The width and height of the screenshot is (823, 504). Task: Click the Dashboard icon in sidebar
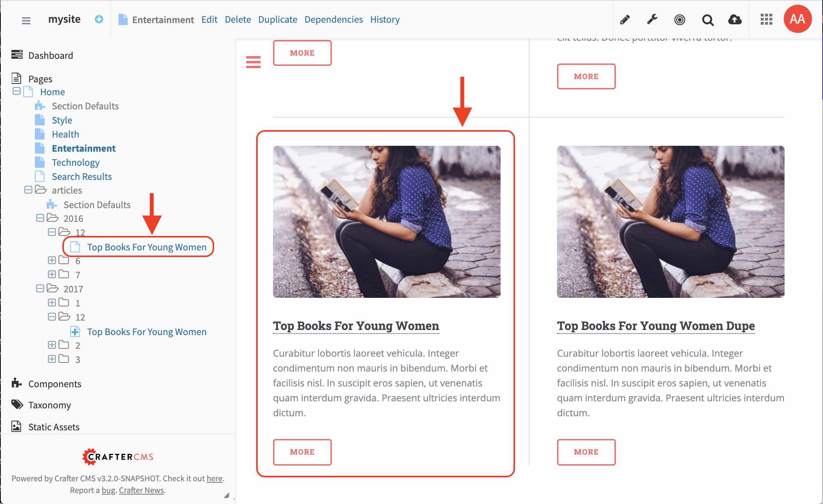(16, 54)
